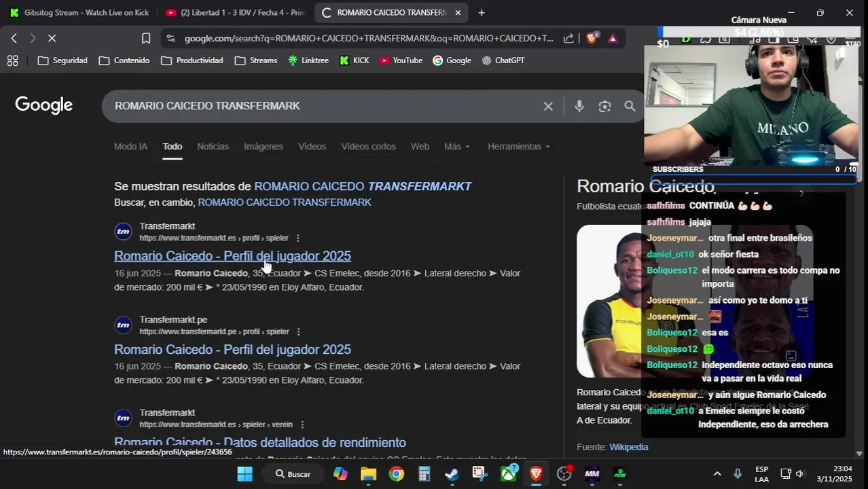The width and height of the screenshot is (868, 489).
Task: Open the ChatGPT bookmark
Action: tap(503, 60)
